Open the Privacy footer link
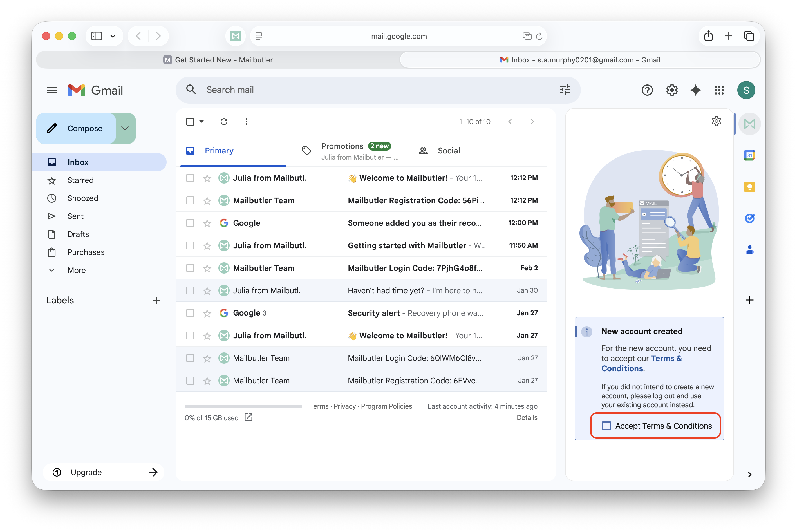This screenshot has height=532, width=797. point(344,406)
